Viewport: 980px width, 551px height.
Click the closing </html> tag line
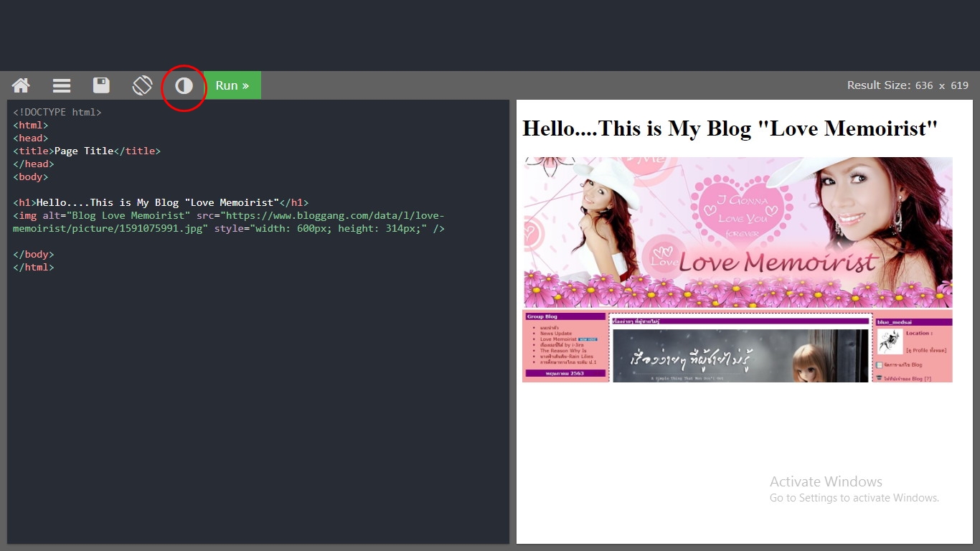point(33,267)
